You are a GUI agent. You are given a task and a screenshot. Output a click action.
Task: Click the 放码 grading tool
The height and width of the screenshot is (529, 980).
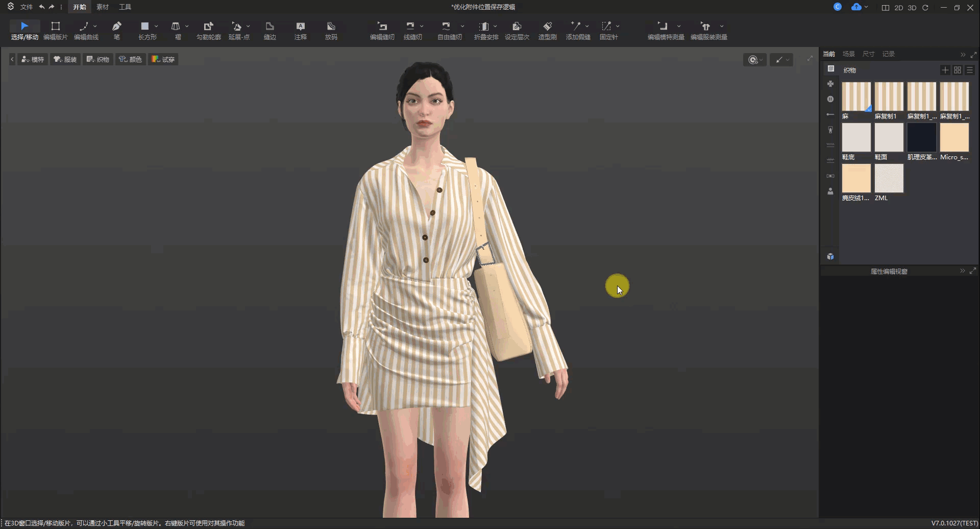[331, 30]
